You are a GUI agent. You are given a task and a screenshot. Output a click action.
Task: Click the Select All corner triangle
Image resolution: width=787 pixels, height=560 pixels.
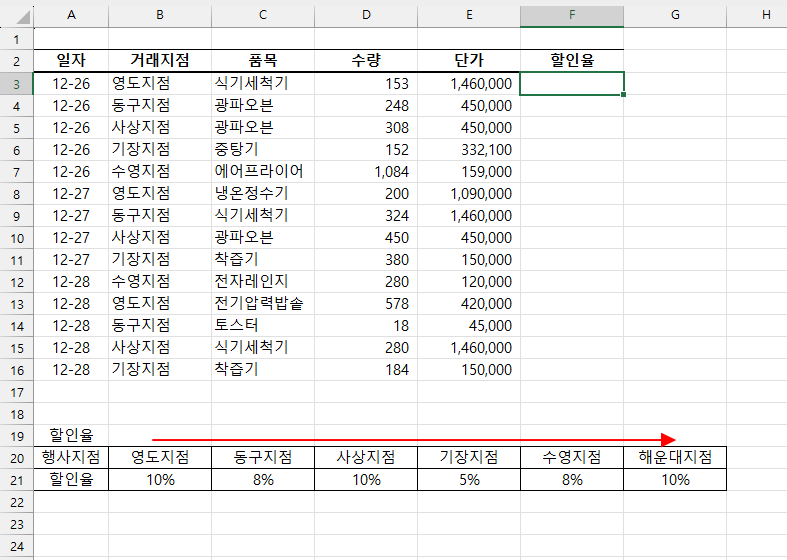22,17
